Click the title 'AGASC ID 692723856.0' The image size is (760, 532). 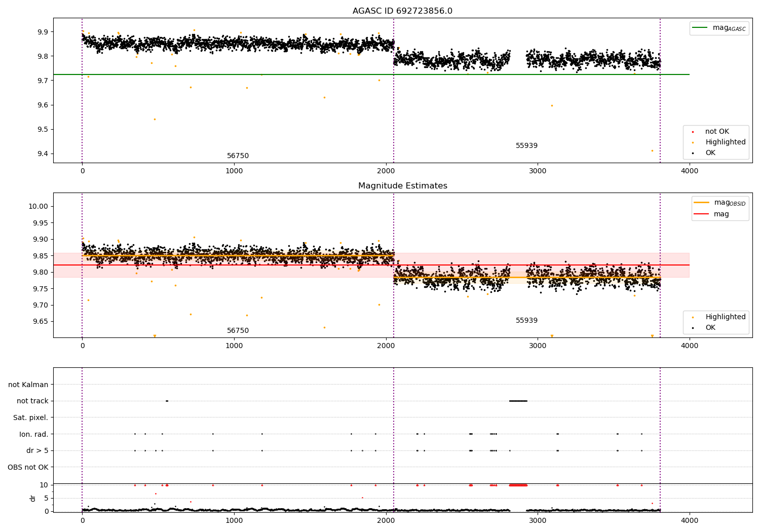click(402, 11)
